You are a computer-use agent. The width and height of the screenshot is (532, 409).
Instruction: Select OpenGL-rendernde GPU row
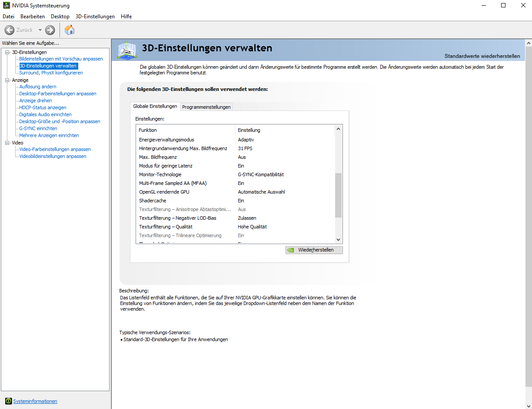(x=235, y=192)
